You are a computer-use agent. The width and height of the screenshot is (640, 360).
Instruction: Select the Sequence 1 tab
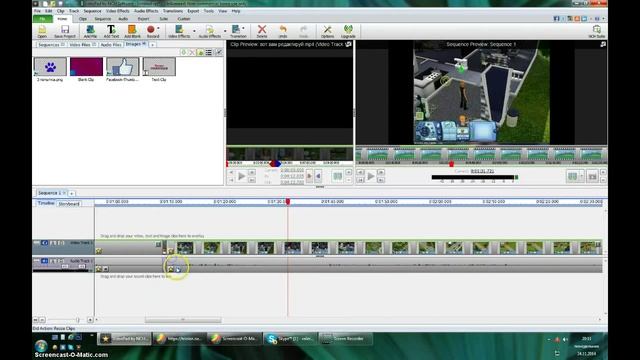click(51, 193)
